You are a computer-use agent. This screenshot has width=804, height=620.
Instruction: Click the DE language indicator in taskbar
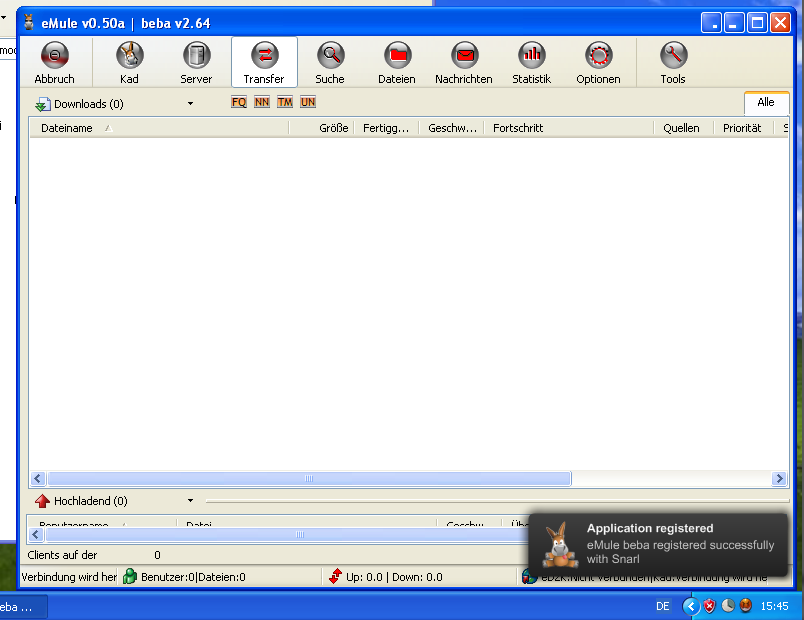tap(663, 606)
